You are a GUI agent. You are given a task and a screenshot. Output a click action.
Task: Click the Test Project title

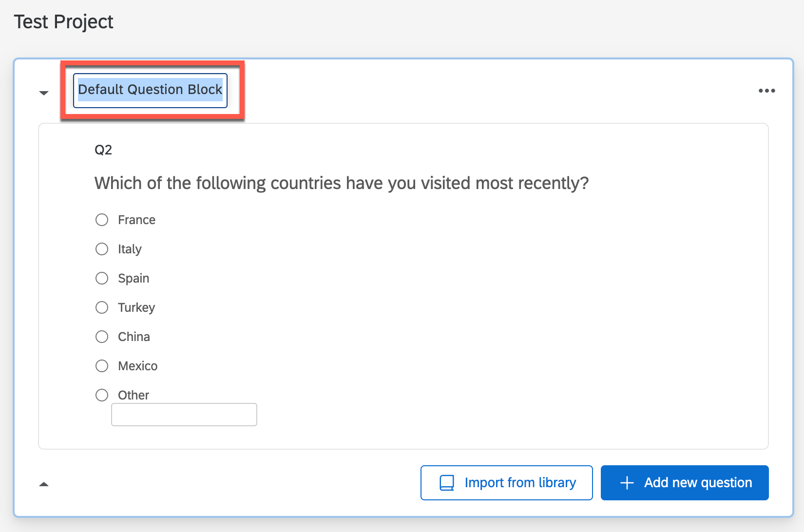63,21
